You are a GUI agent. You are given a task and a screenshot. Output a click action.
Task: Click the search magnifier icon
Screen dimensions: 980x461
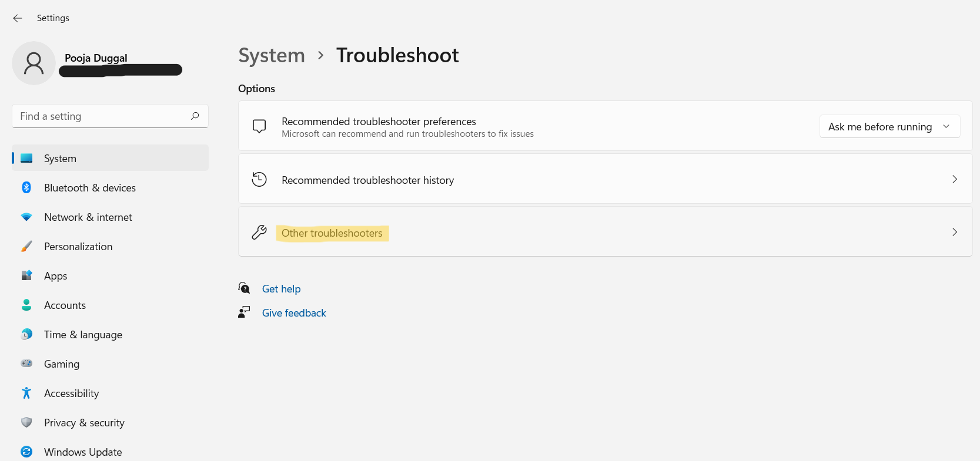[x=195, y=116]
